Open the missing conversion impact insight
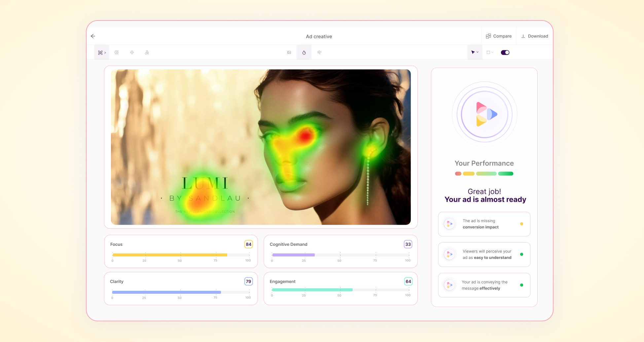644x342 pixels. [x=484, y=224]
